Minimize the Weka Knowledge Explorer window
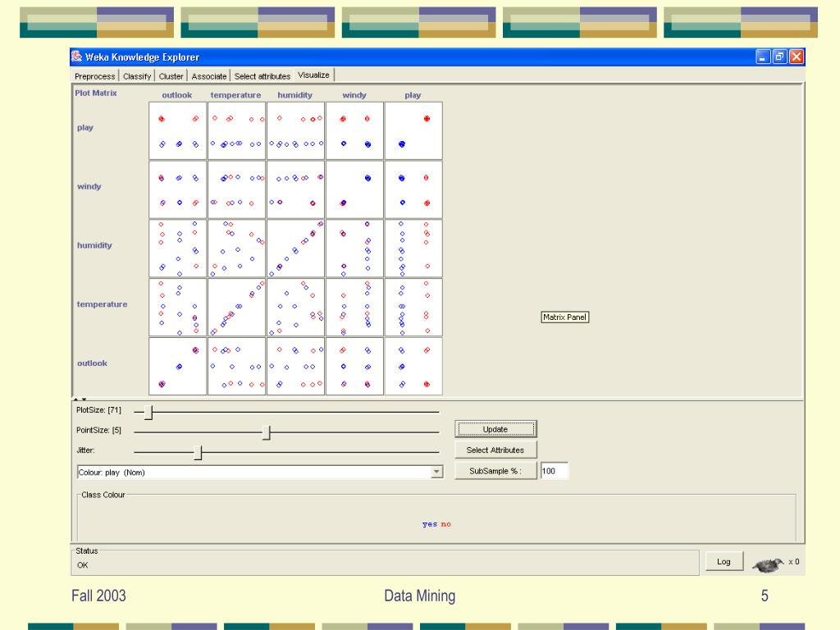Viewport: 840px width, 630px height. click(x=763, y=57)
